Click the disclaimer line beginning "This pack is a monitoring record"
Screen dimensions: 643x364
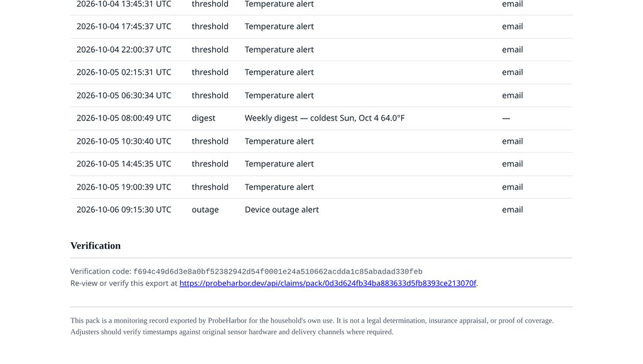pyautogui.click(x=312, y=321)
